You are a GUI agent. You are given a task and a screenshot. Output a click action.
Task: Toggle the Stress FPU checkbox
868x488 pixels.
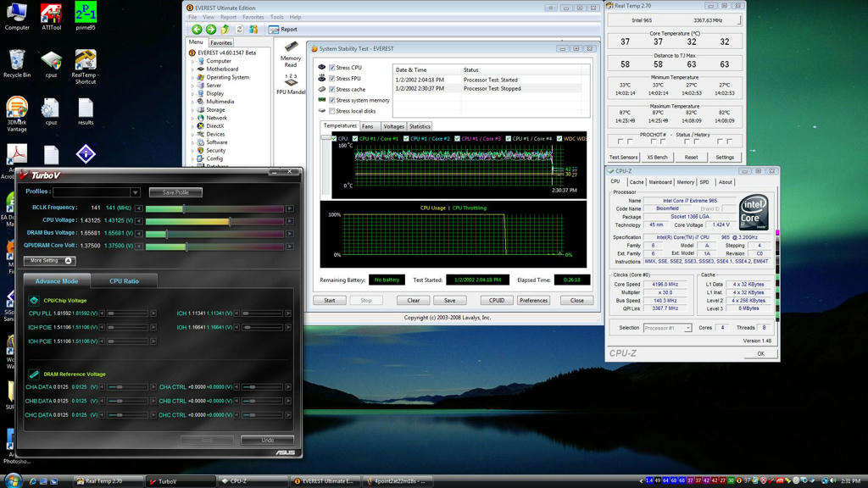pos(332,79)
